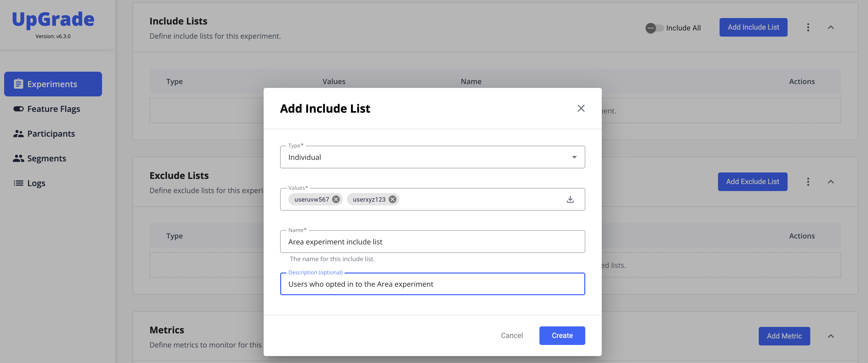Collapse the Exclude Lists section
Viewport: 868px width, 363px height.
tap(831, 182)
